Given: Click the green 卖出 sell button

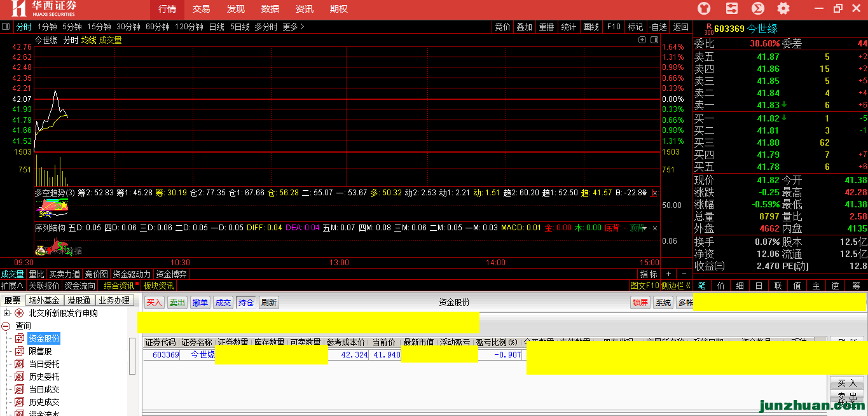Looking at the screenshot, I should click(177, 303).
